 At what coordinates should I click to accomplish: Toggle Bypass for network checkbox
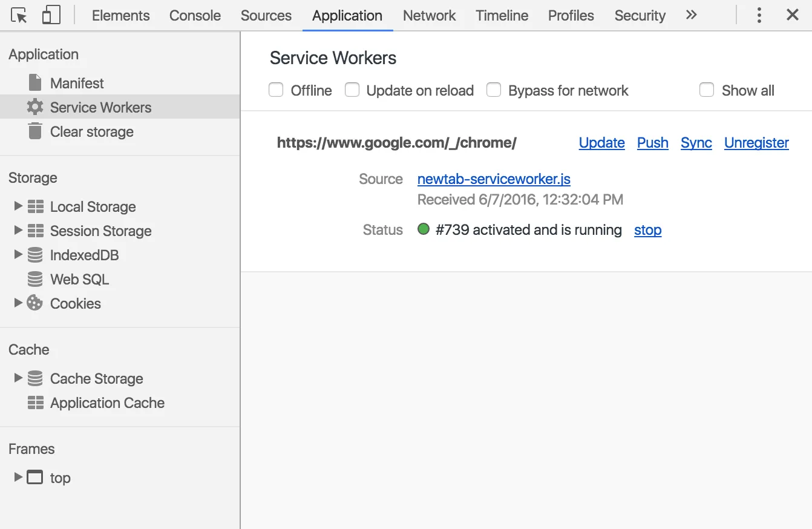point(494,90)
